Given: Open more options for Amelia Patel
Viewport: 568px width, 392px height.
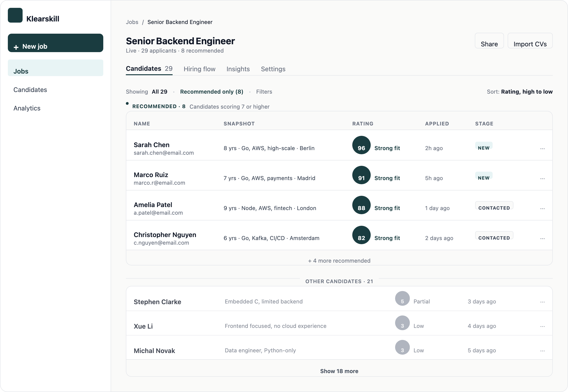Looking at the screenshot, I should (x=542, y=208).
